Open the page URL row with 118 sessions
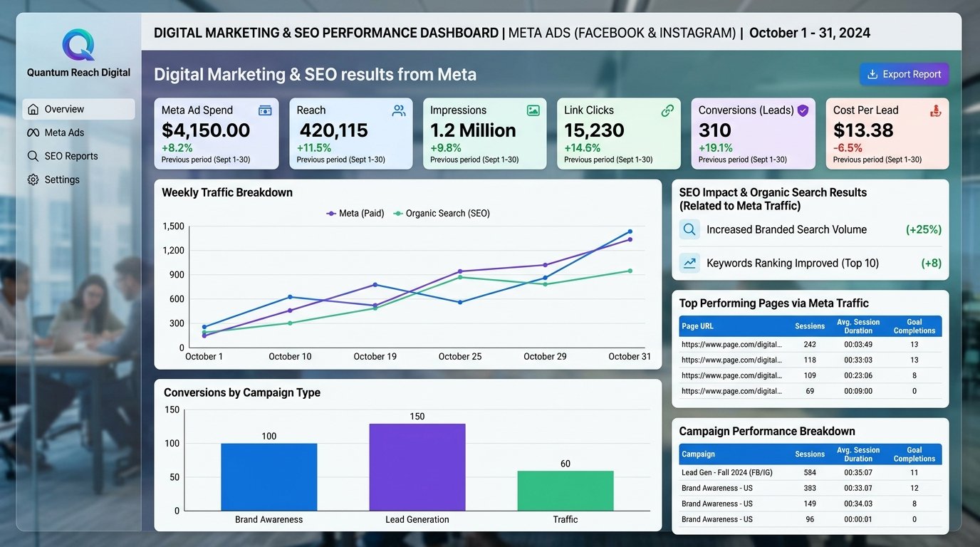This screenshot has width=980, height=547. (810, 360)
